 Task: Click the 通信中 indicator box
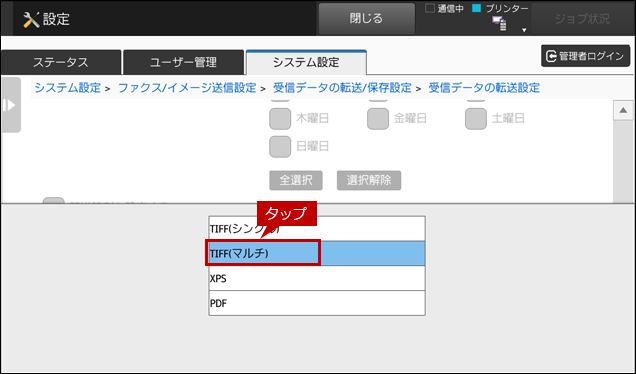tap(430, 9)
